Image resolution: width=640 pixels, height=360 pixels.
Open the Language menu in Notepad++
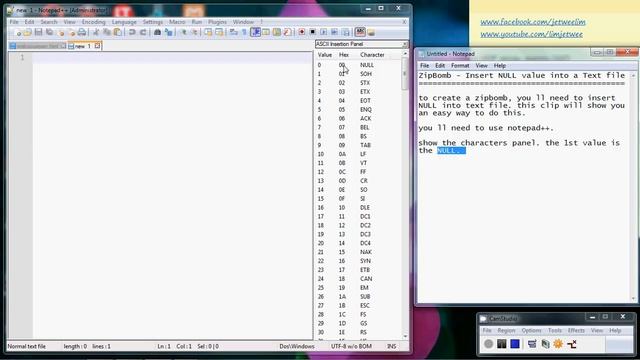pos(124,22)
